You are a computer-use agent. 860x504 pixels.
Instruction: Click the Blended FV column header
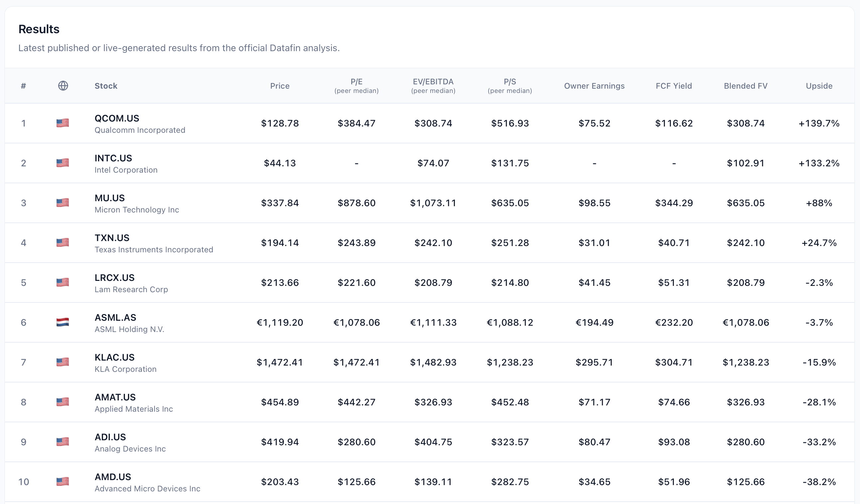pos(746,86)
